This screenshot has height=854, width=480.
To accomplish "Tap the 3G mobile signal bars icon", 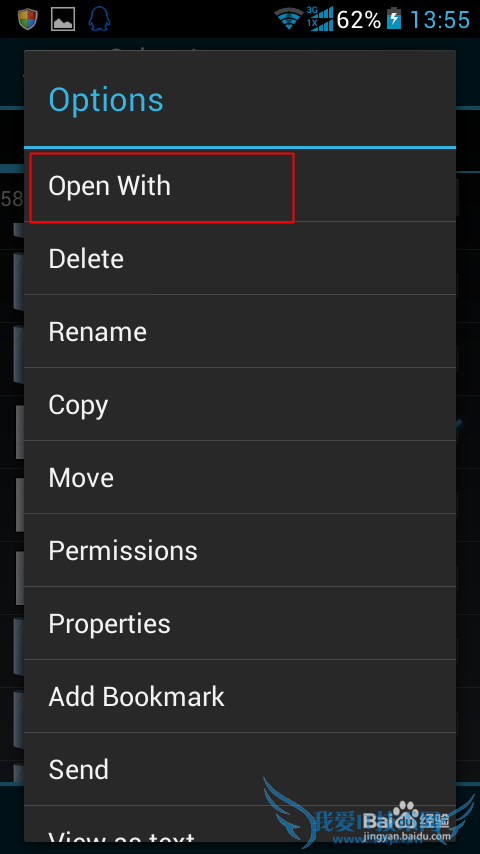I will pyautogui.click(x=319, y=19).
